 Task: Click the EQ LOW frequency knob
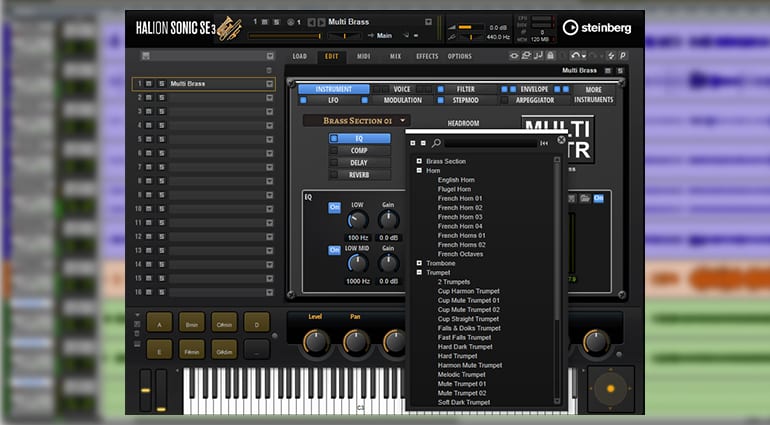pyautogui.click(x=358, y=221)
